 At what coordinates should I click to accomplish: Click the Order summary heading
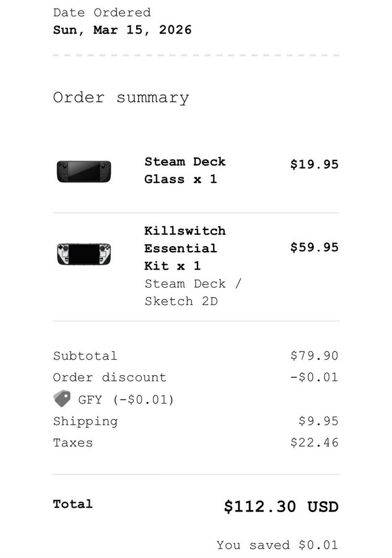click(121, 98)
